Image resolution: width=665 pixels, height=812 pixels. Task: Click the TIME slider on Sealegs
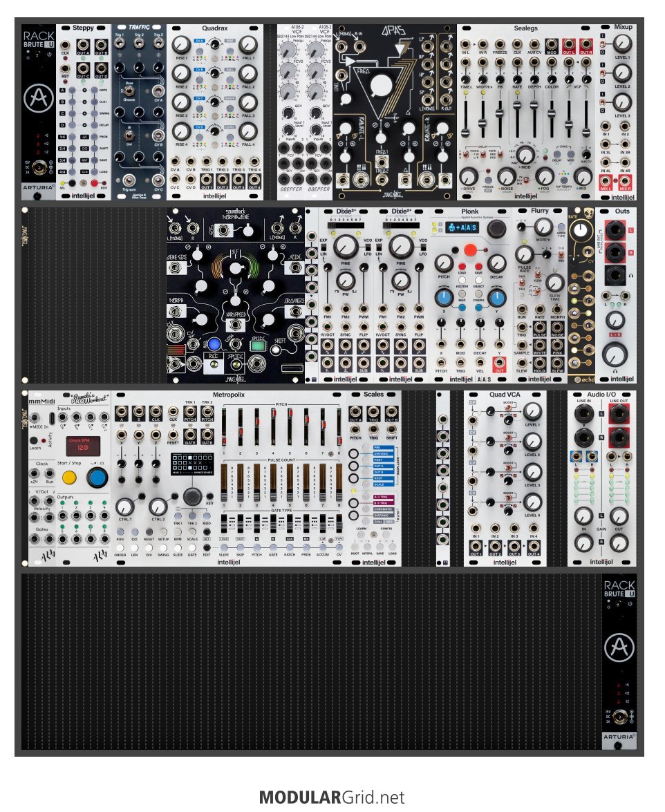(x=466, y=117)
